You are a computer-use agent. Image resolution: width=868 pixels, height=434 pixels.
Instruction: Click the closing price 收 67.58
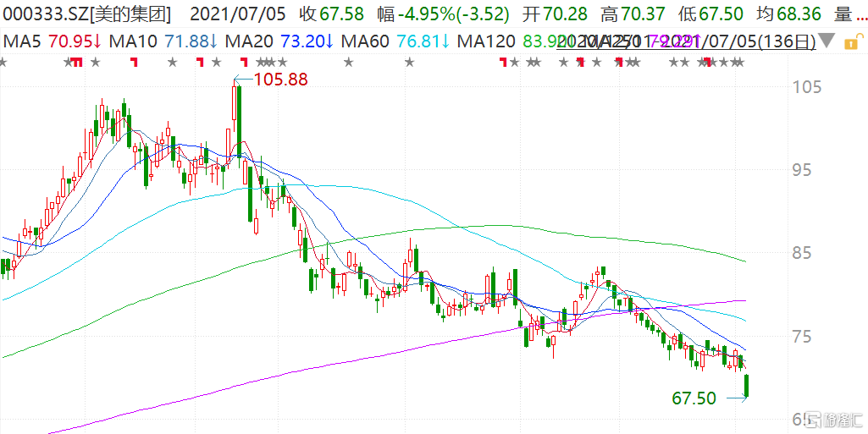tap(330, 14)
